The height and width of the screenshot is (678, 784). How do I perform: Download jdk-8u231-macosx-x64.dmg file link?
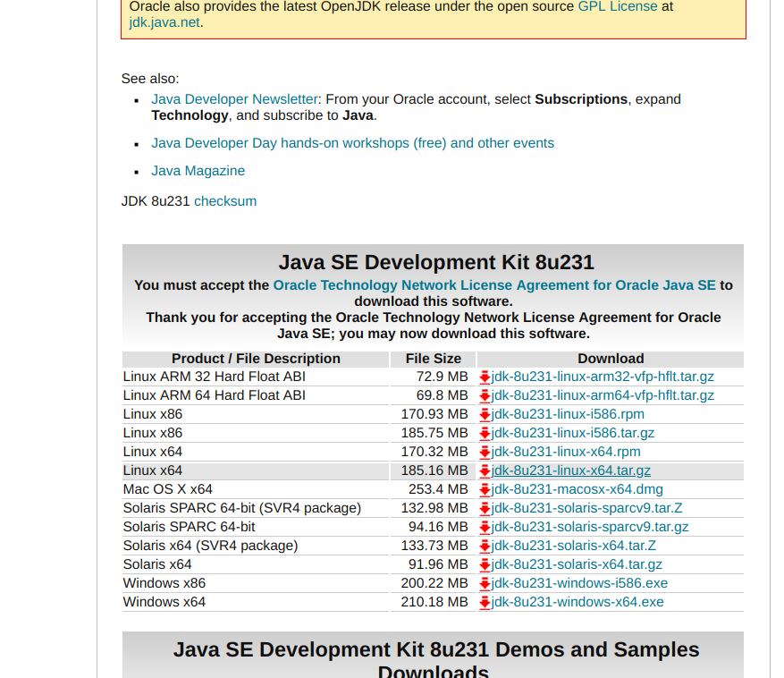point(577,489)
